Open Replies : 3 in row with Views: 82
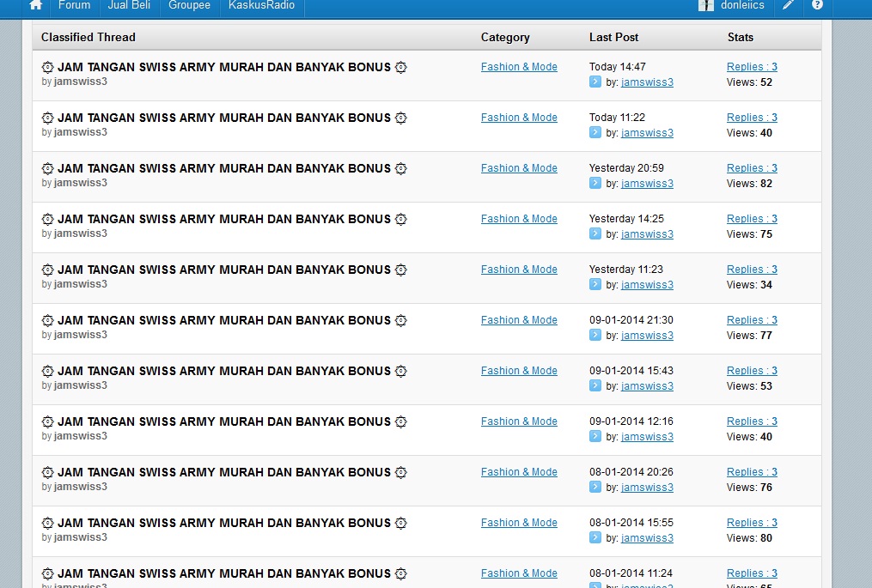 pyautogui.click(x=752, y=168)
